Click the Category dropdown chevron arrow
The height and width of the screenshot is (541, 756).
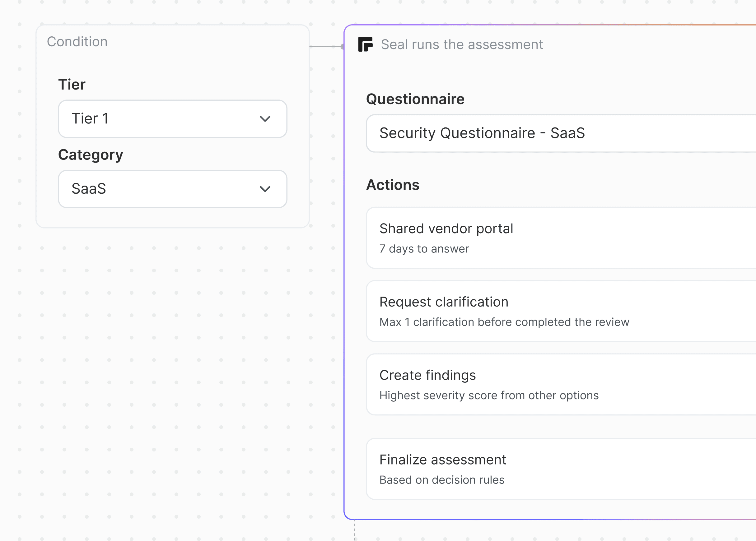click(x=265, y=189)
